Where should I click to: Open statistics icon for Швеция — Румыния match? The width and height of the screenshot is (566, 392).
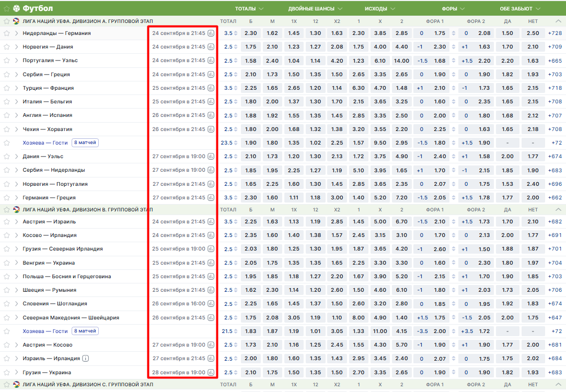(x=211, y=290)
